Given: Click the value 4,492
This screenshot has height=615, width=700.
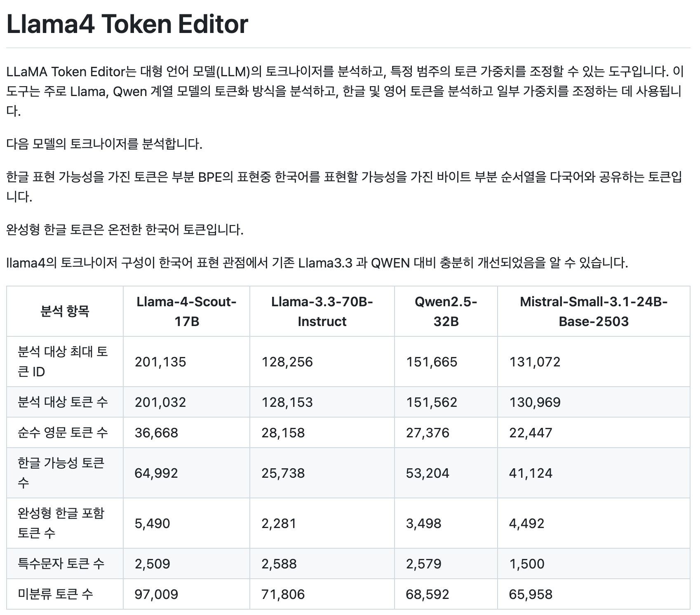Looking at the screenshot, I should pyautogui.click(x=527, y=523).
